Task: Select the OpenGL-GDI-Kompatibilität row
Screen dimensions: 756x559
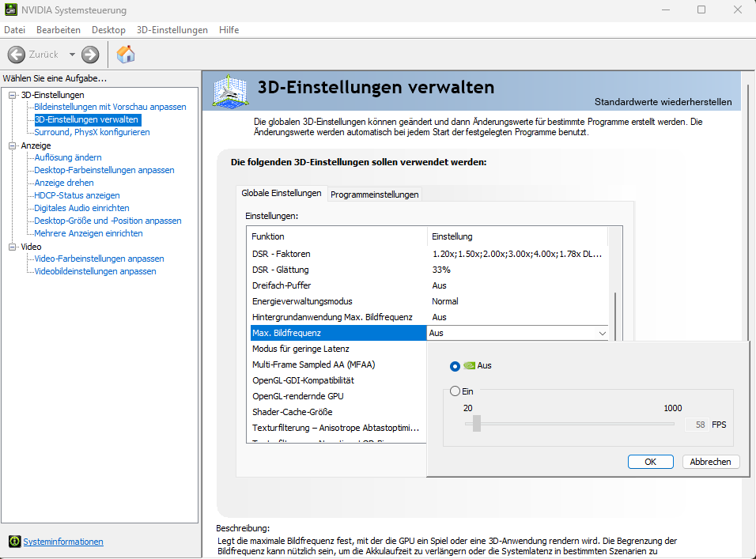Action: (x=338, y=380)
